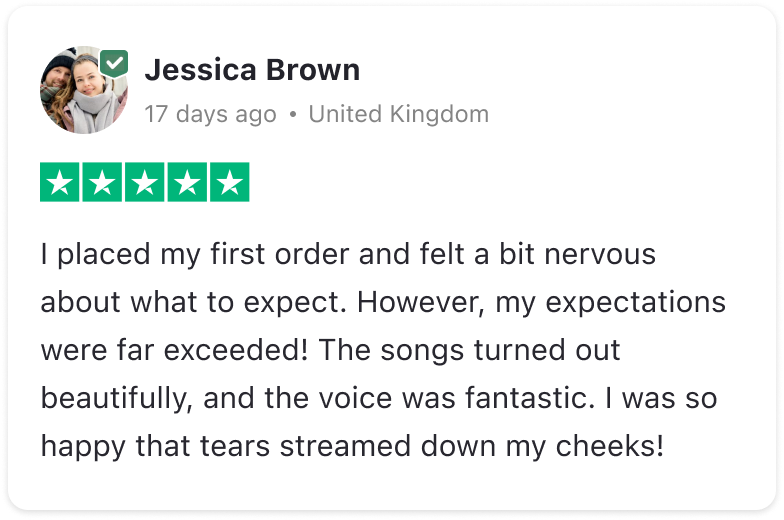Click the "17 days ago" timestamp
The width and height of the screenshot is (784, 520).
(210, 114)
